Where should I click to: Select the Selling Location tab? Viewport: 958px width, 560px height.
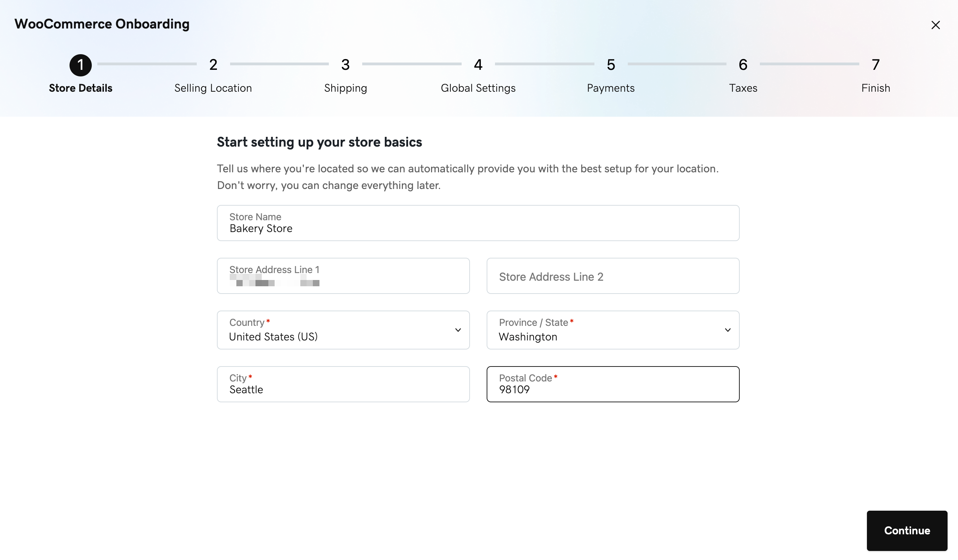[213, 75]
